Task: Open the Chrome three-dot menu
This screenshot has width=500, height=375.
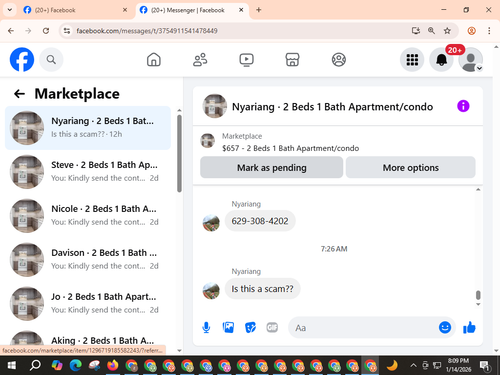Action: [x=489, y=31]
